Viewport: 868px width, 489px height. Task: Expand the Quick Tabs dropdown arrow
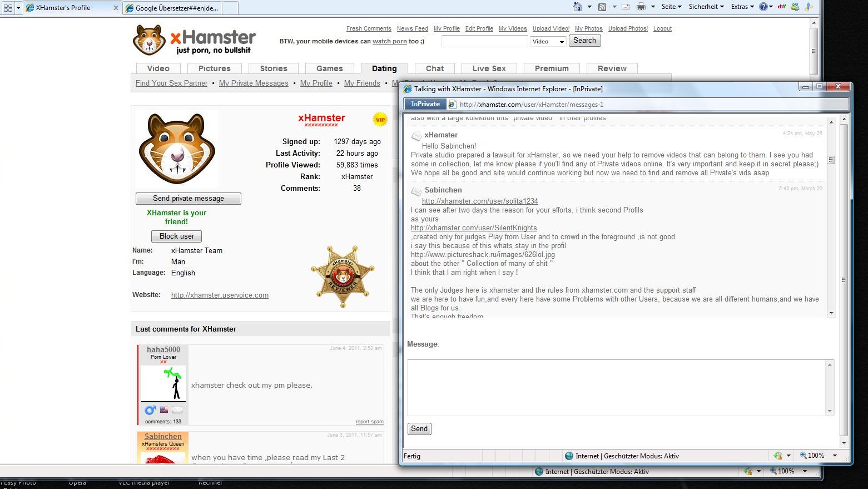point(18,8)
